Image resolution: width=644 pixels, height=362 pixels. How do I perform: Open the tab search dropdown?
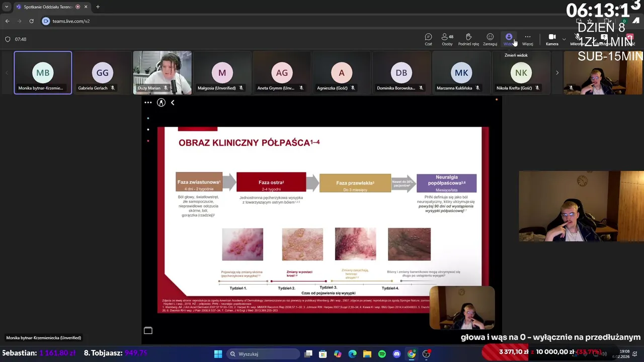[x=6, y=7]
